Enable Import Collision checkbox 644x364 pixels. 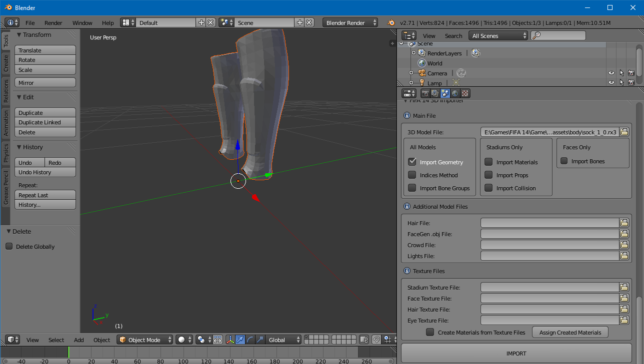coord(488,188)
